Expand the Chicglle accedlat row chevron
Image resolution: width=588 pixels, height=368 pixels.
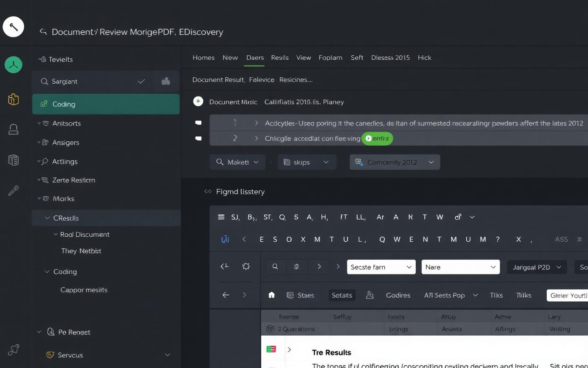[256, 139]
